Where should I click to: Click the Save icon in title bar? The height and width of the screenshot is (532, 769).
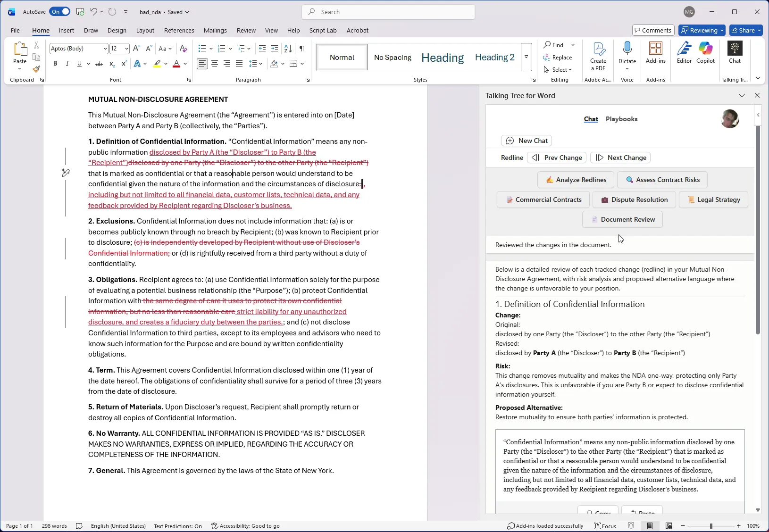tap(80, 12)
